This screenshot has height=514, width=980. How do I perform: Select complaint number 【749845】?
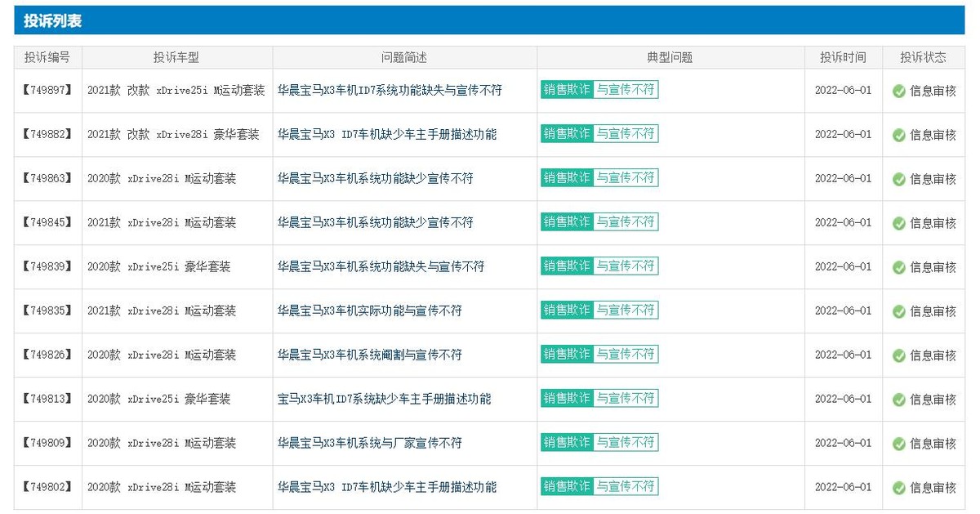tap(47, 222)
